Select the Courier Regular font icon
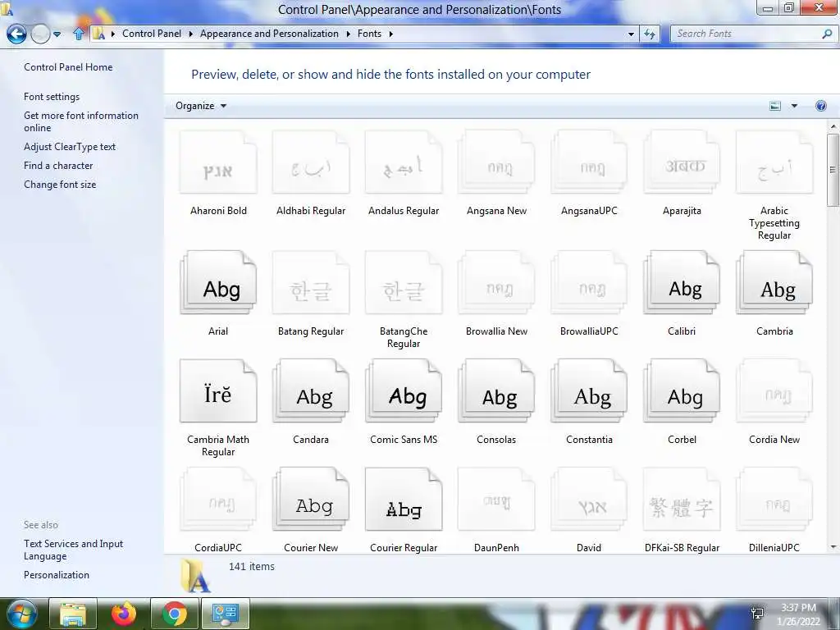 tap(404, 500)
